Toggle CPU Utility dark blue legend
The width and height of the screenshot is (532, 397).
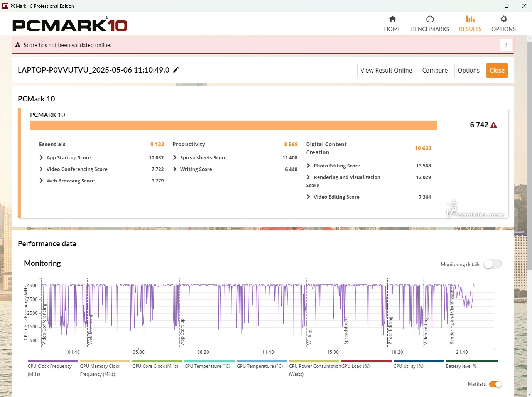pyautogui.click(x=419, y=365)
